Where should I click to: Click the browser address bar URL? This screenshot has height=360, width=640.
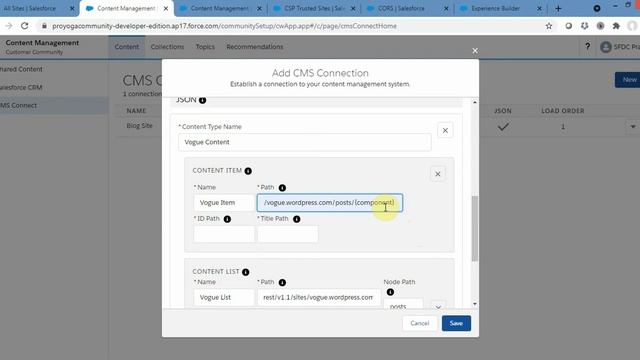point(224,26)
